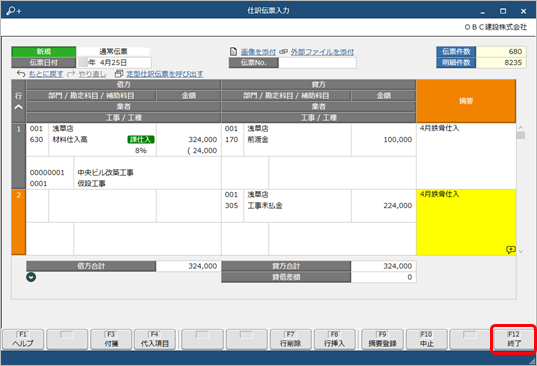Click the undo arrow icon beside もとに戻す
Screen dimensions: 537x366
point(21,74)
